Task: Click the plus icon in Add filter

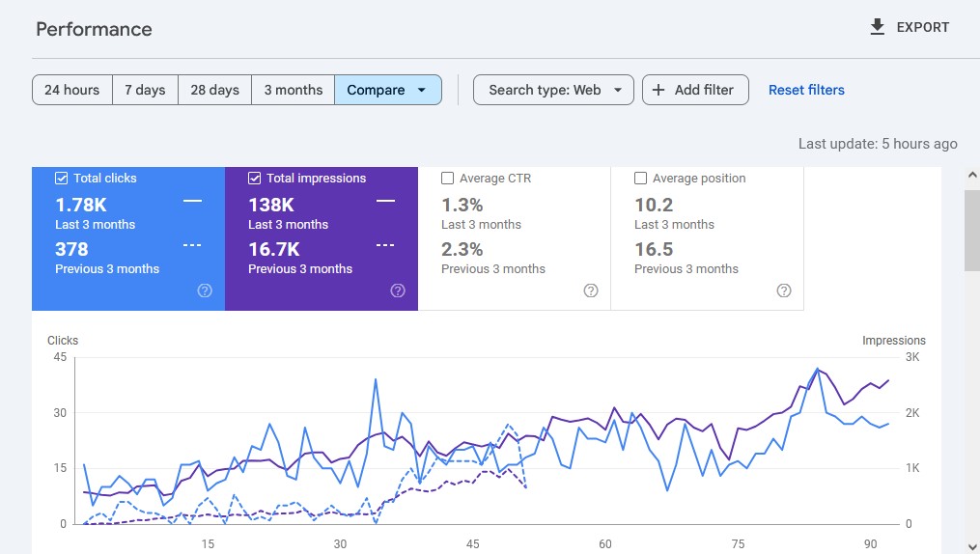Action: (x=658, y=90)
